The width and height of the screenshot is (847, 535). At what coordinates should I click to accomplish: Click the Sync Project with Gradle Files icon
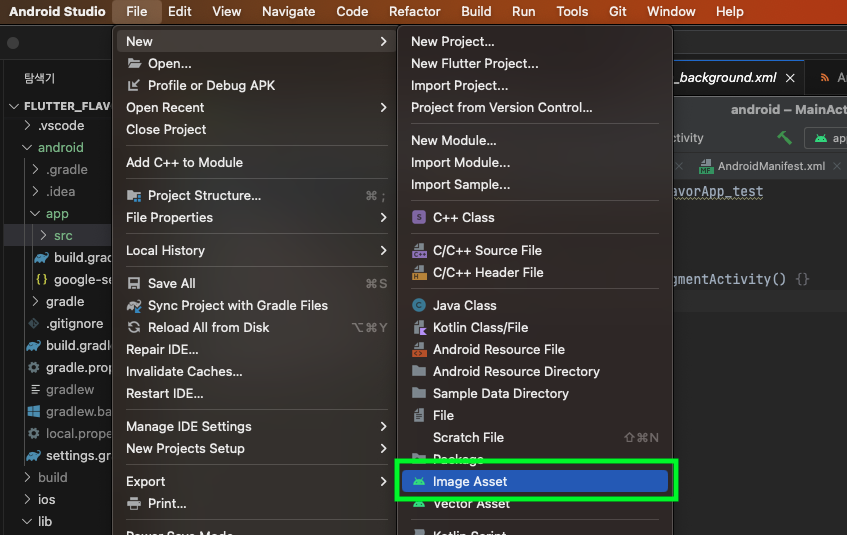[134, 305]
